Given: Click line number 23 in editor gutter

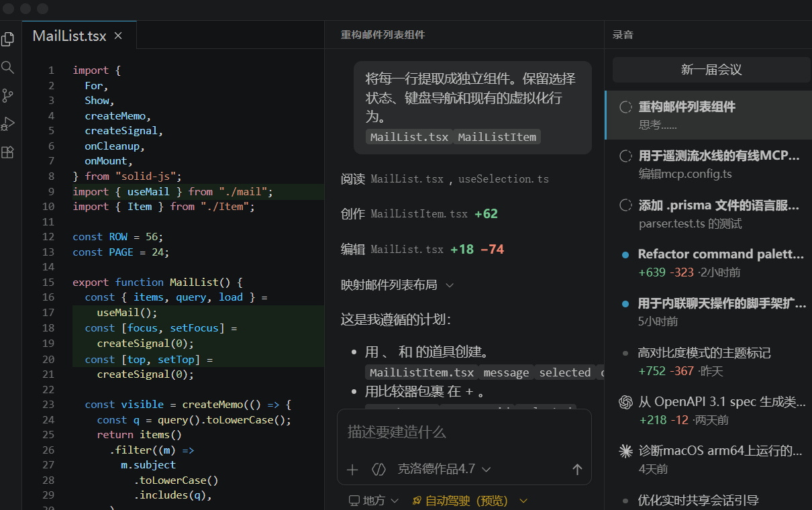Looking at the screenshot, I should (48, 405).
